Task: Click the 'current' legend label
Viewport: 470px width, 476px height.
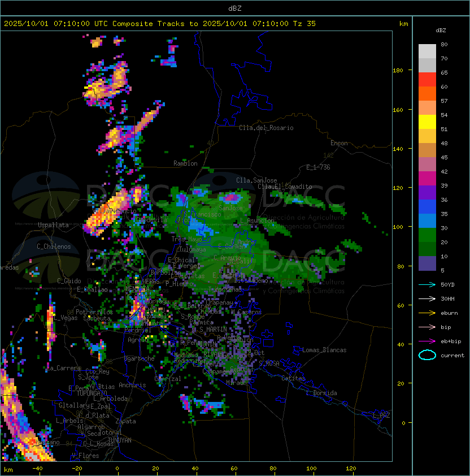Action: (x=452, y=356)
